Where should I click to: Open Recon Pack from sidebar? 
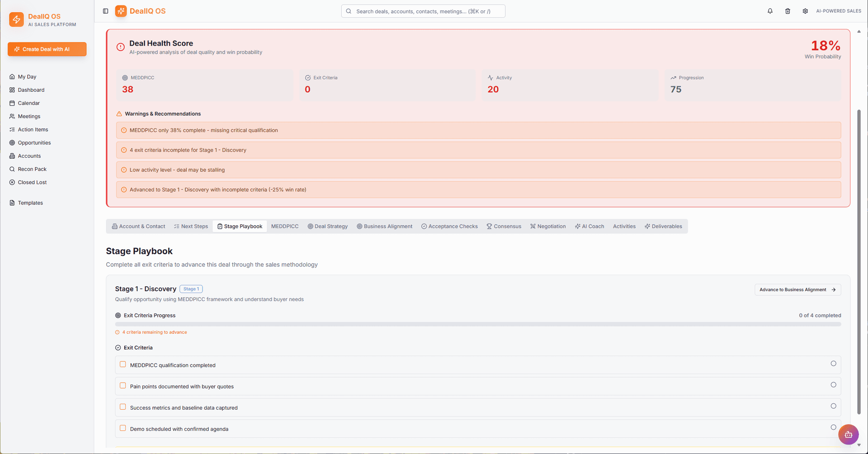tap(32, 169)
